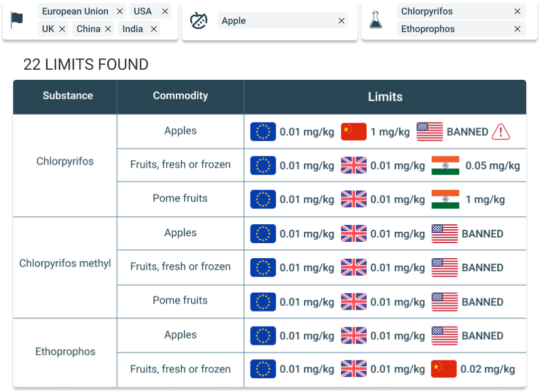Click the 22 LIMITS FOUND heading
This screenshot has width=540, height=392.
pyautogui.click(x=85, y=64)
